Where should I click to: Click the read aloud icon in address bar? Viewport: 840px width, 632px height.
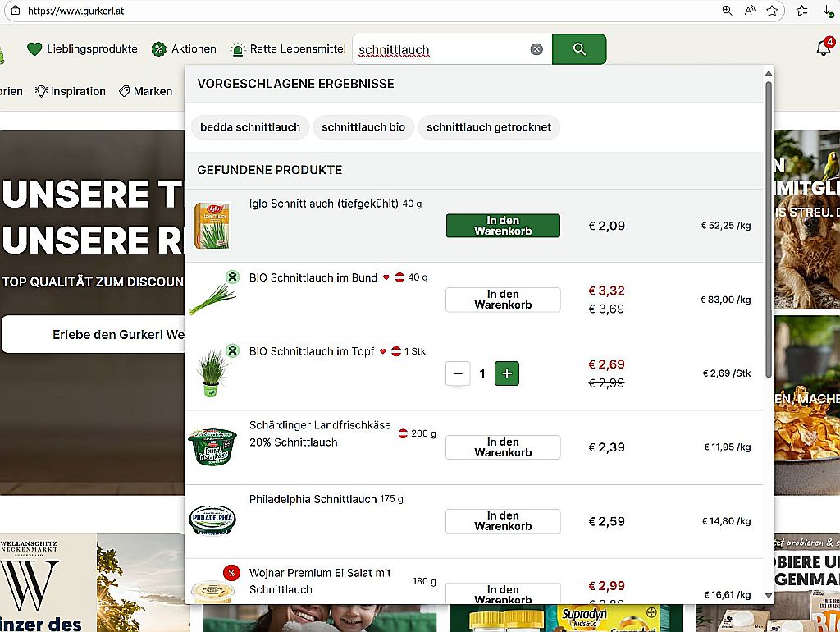pos(750,11)
